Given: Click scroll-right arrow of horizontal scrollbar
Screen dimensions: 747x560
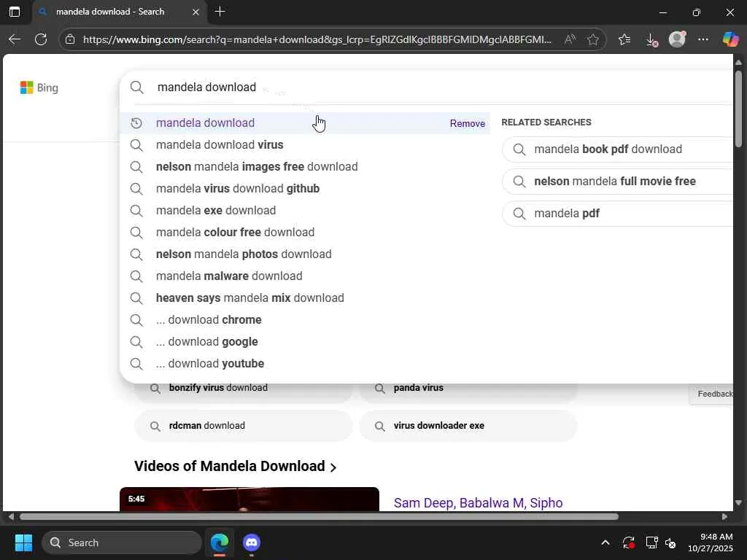Looking at the screenshot, I should 724,517.
